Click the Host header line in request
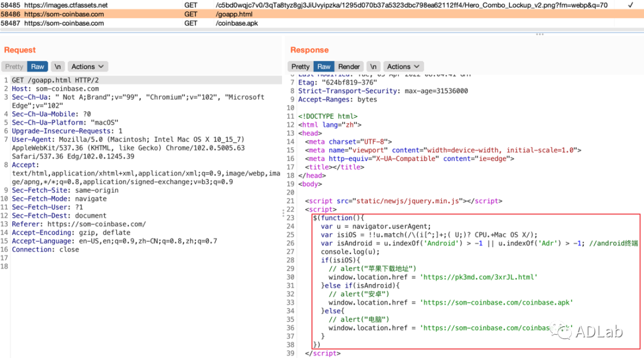 pyautogui.click(x=55, y=89)
